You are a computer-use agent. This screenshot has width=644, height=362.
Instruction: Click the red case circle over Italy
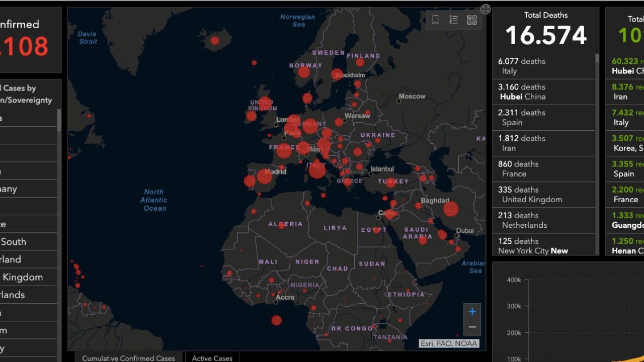point(317,170)
